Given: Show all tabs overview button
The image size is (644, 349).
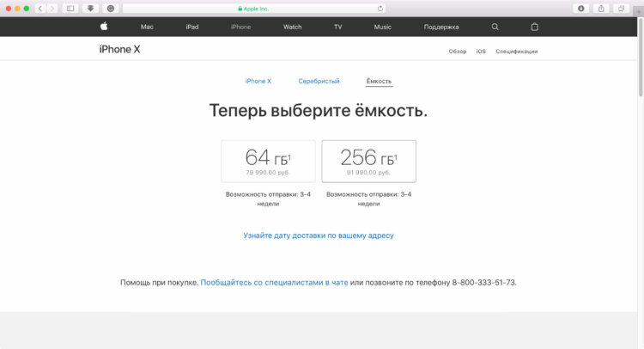Looking at the screenshot, I should tap(621, 9).
